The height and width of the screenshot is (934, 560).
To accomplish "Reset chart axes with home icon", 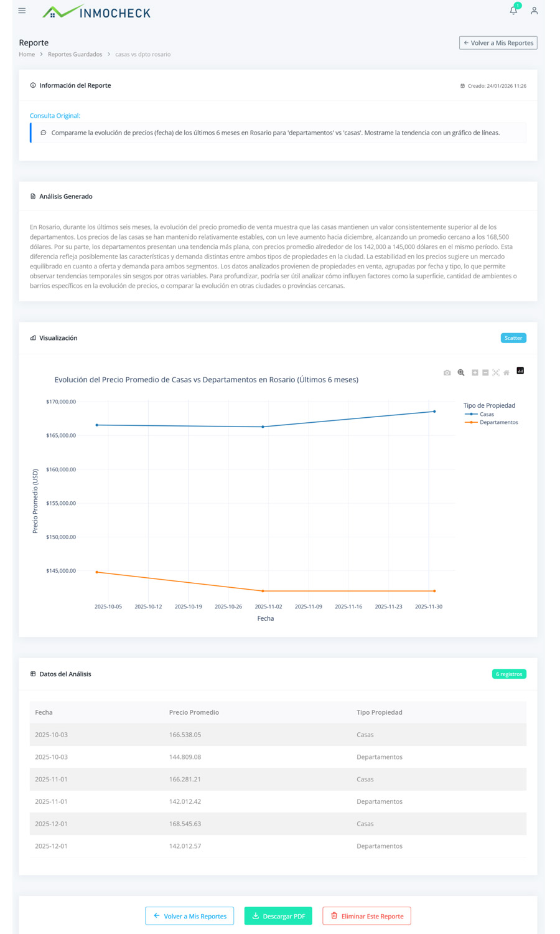I will pos(506,372).
